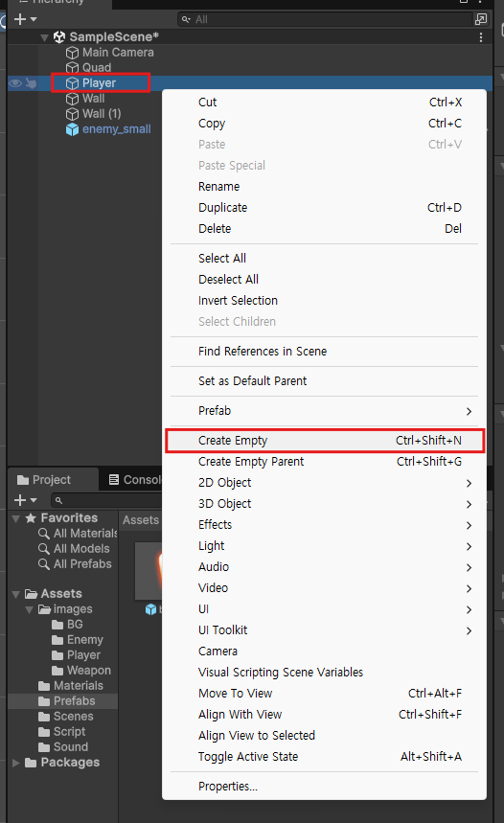Click Create Empty Parent entry
The height and width of the screenshot is (823, 504).
pyautogui.click(x=325, y=462)
